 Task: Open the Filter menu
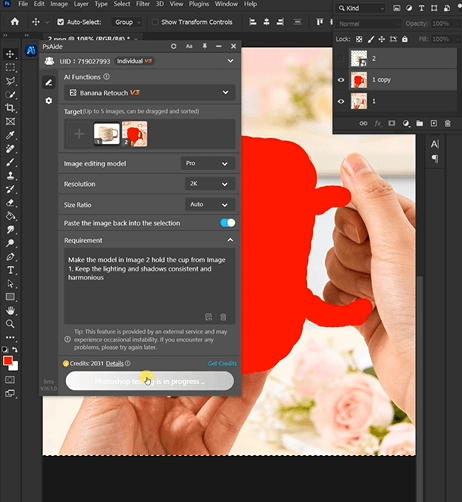click(x=142, y=4)
